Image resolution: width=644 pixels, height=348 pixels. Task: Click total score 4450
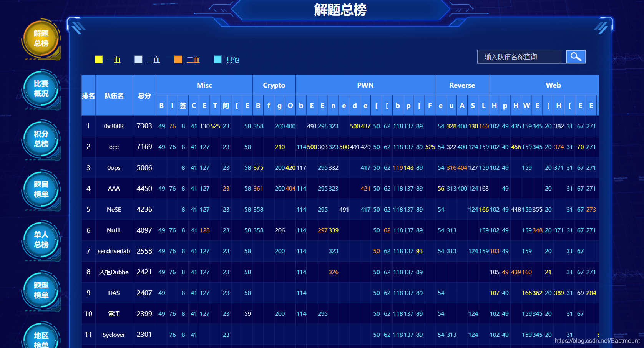pyautogui.click(x=144, y=189)
